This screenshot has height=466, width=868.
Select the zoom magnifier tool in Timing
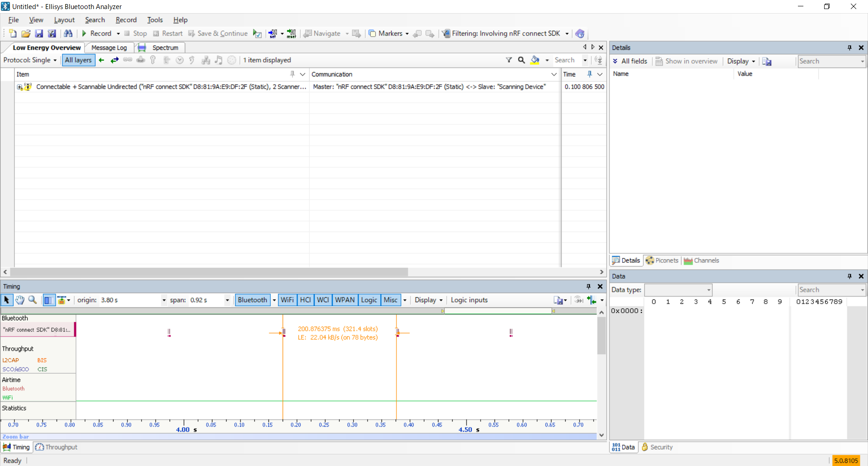[33, 300]
